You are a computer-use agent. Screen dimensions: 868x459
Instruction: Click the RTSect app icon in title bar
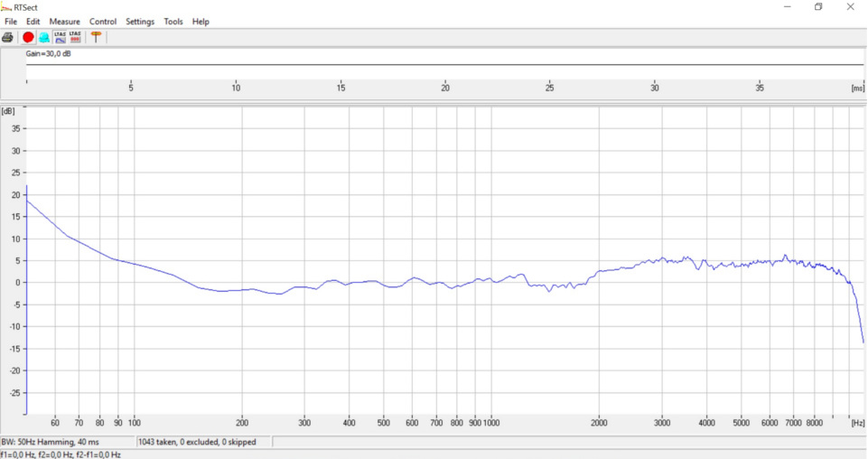pyautogui.click(x=6, y=6)
